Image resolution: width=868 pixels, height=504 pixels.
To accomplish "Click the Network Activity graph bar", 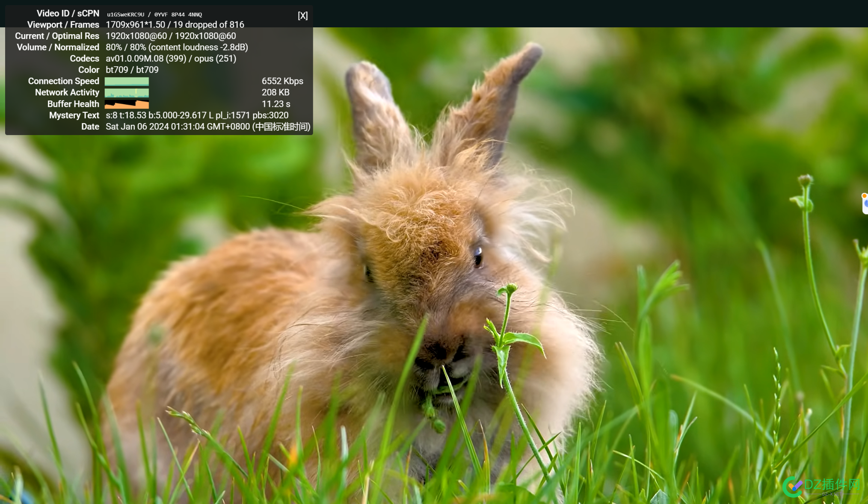I will pyautogui.click(x=127, y=93).
